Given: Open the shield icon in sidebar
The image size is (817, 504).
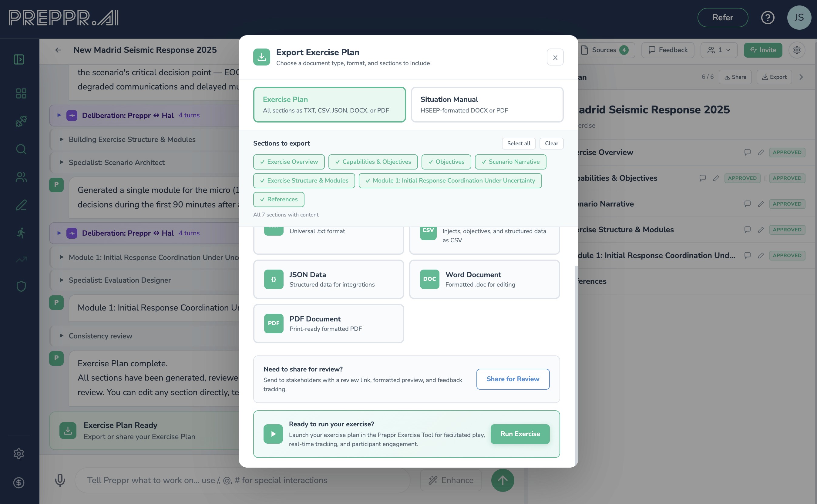Looking at the screenshot, I should pyautogui.click(x=21, y=286).
